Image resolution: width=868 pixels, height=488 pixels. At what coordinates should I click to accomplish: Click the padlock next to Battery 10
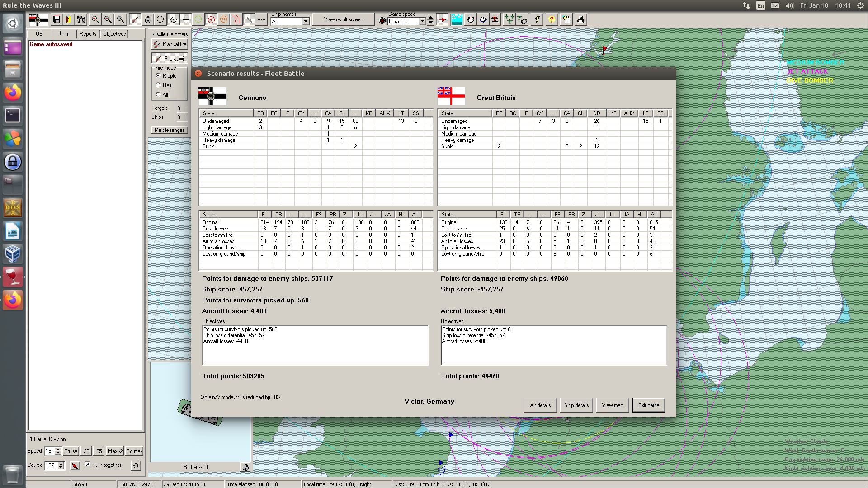pos(245,467)
